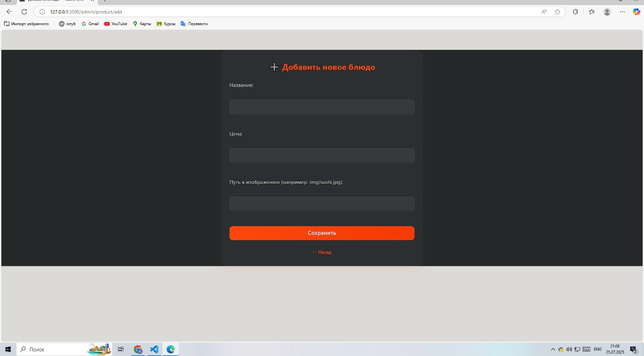Open the Favorites list icon
This screenshot has height=356, width=644.
(x=592, y=12)
